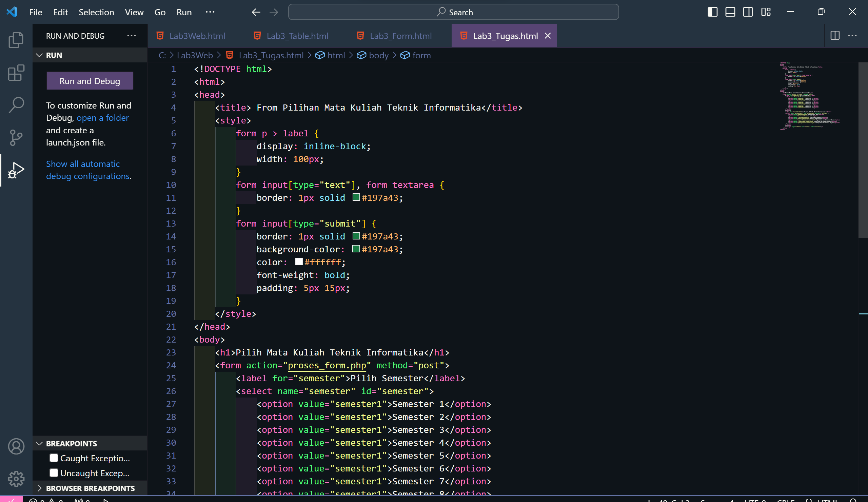Open the Explorer sidebar icon
868x502 pixels.
pyautogui.click(x=16, y=40)
